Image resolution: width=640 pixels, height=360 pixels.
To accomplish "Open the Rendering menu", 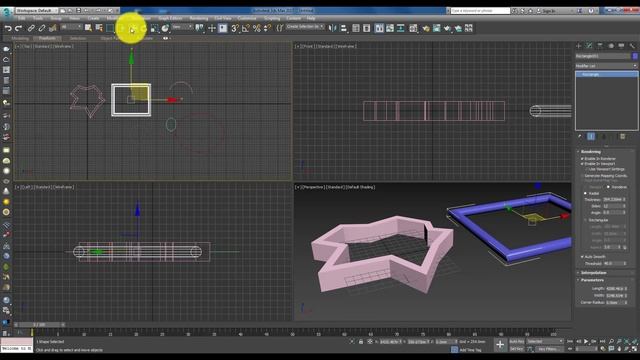I will click(x=199, y=18).
